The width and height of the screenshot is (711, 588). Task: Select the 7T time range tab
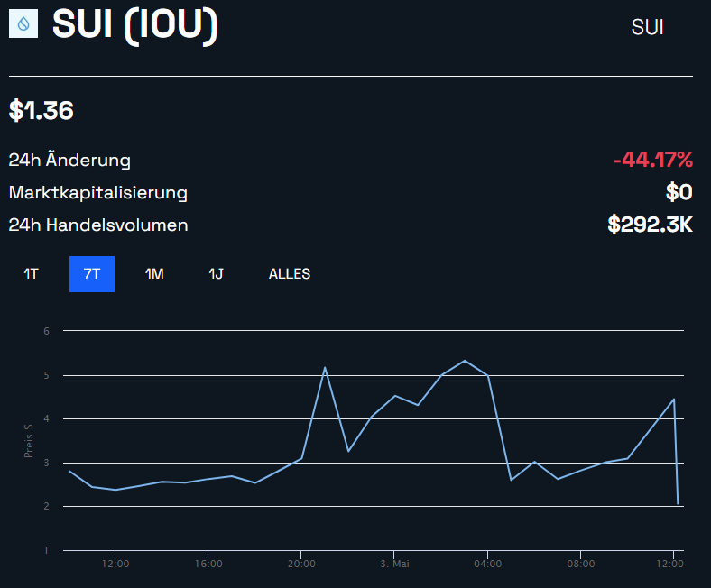[92, 274]
